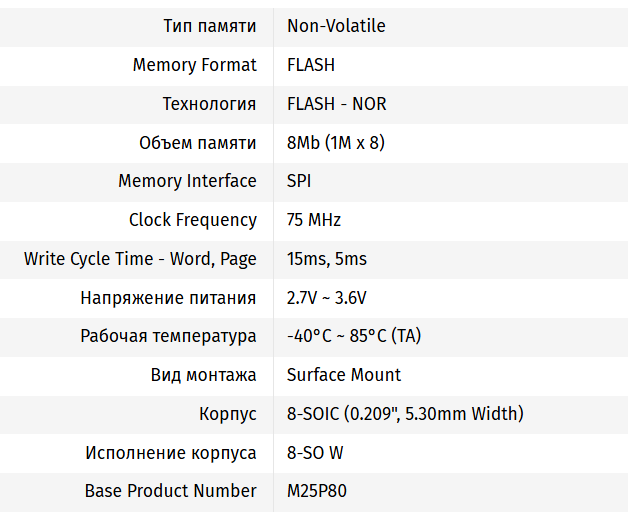The width and height of the screenshot is (628, 515).
Task: Click the 'M25P80' base product number
Action: (317, 491)
